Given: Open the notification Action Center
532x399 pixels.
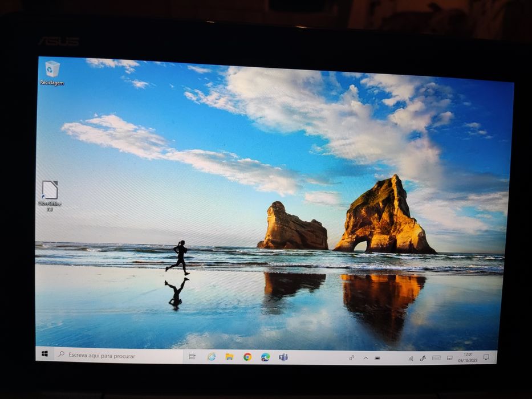Looking at the screenshot, I should click(486, 357).
